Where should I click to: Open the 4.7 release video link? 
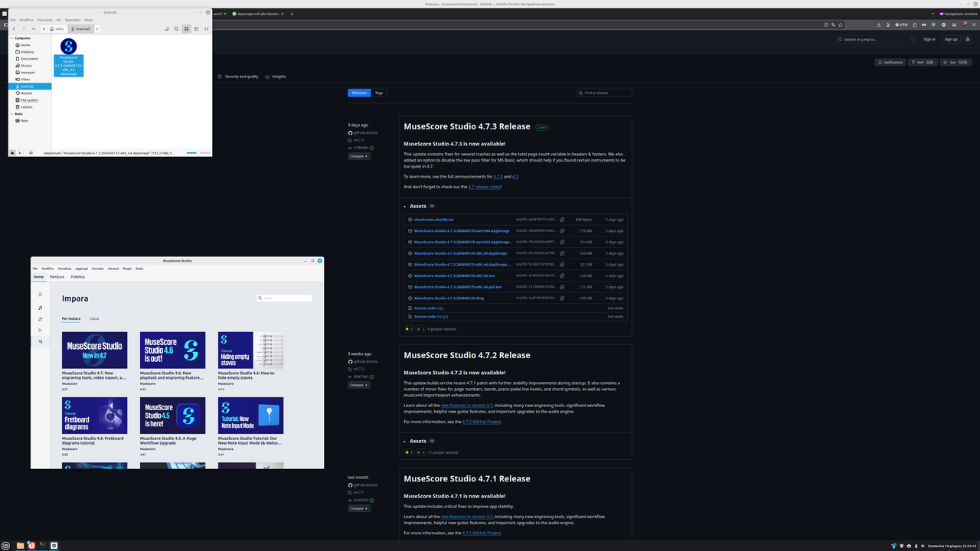coord(484,187)
